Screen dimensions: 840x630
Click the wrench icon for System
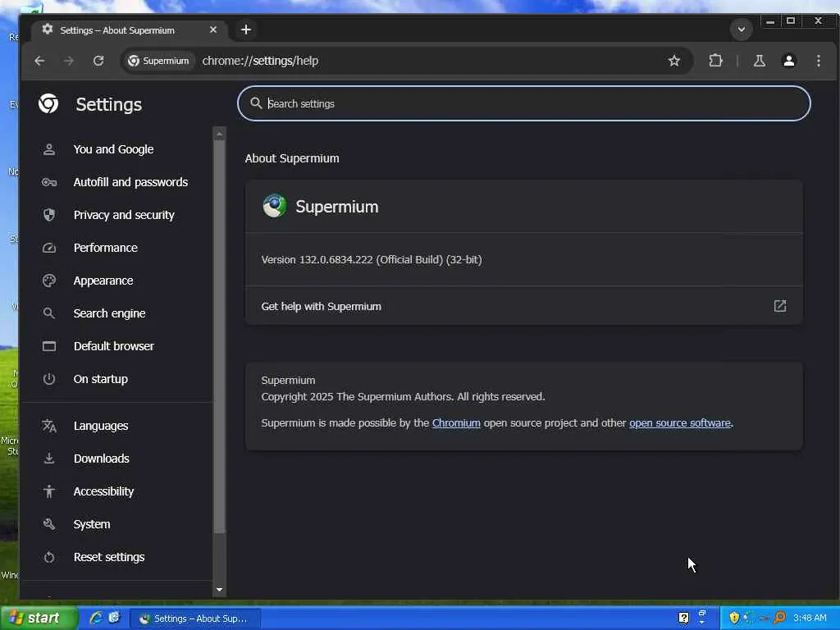[x=48, y=524]
